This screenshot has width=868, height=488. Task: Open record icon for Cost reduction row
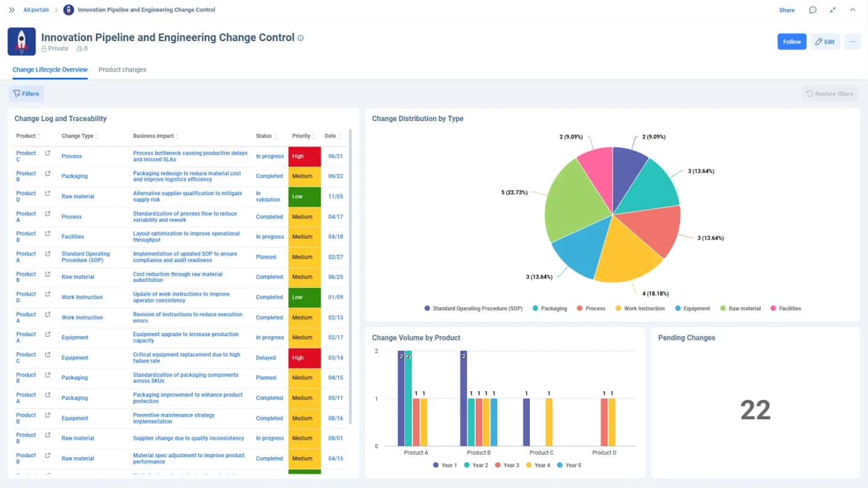point(48,274)
